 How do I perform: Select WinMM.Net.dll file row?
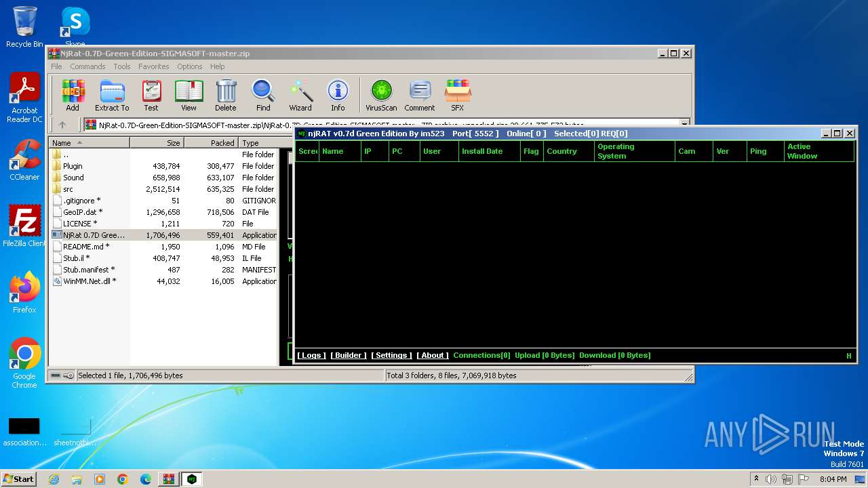coord(163,281)
